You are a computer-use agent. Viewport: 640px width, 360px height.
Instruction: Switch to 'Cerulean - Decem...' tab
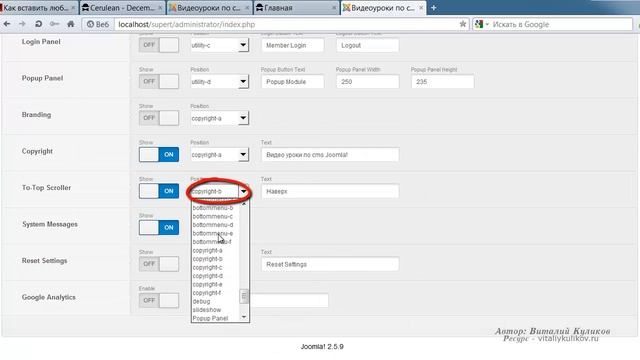coord(122,8)
